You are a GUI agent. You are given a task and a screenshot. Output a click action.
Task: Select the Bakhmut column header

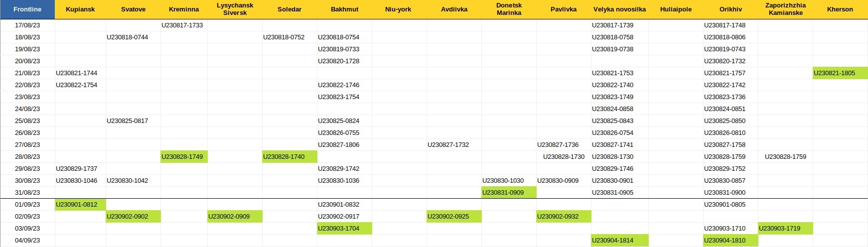pos(344,9)
